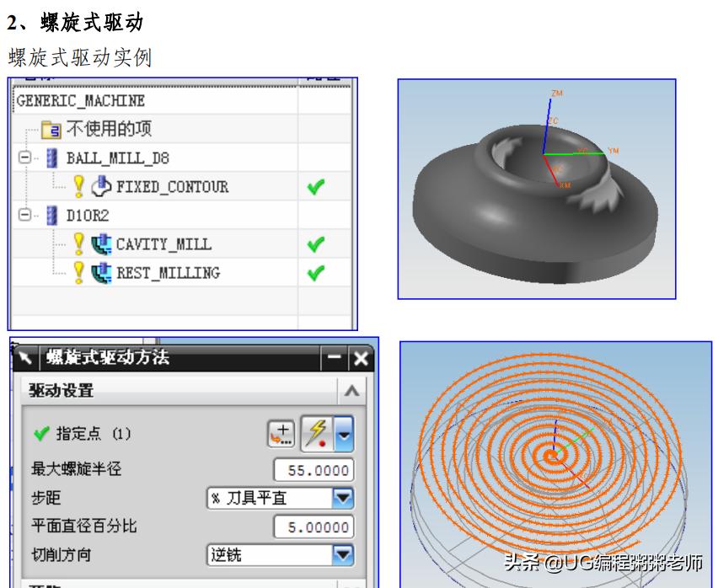The height and width of the screenshot is (588, 718).
Task: Click the 指定点 (1) label
Action: tap(93, 433)
